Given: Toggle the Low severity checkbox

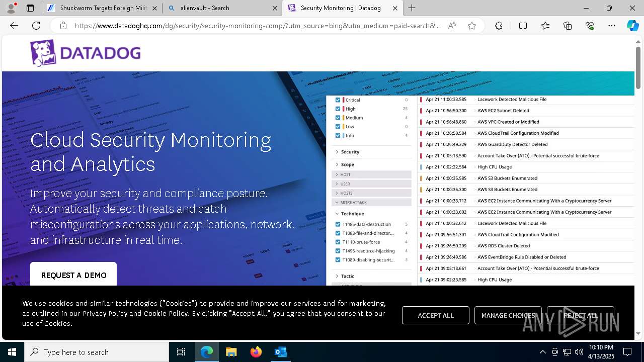Looking at the screenshot, I should coord(338,127).
